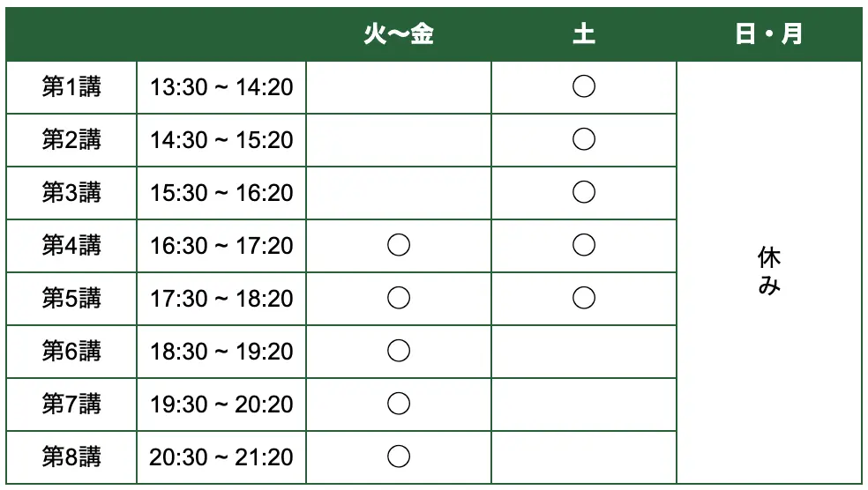This screenshot has height=490, width=868.
Task: Click the 火〜金 circle for 第6講
Action: (399, 351)
